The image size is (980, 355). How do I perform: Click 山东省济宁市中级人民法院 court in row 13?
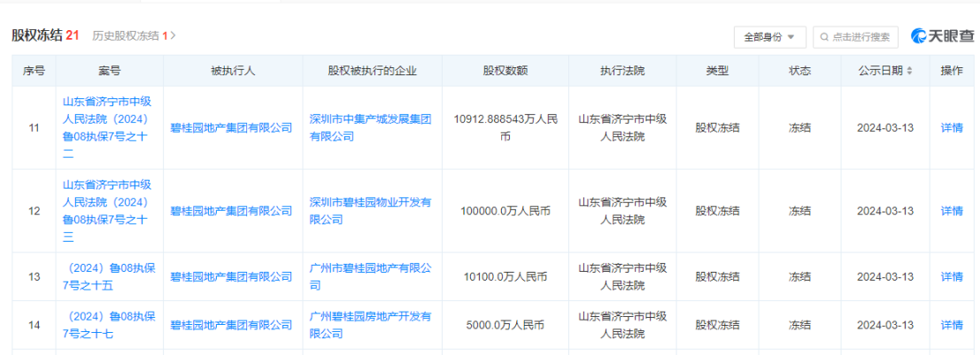click(x=621, y=276)
